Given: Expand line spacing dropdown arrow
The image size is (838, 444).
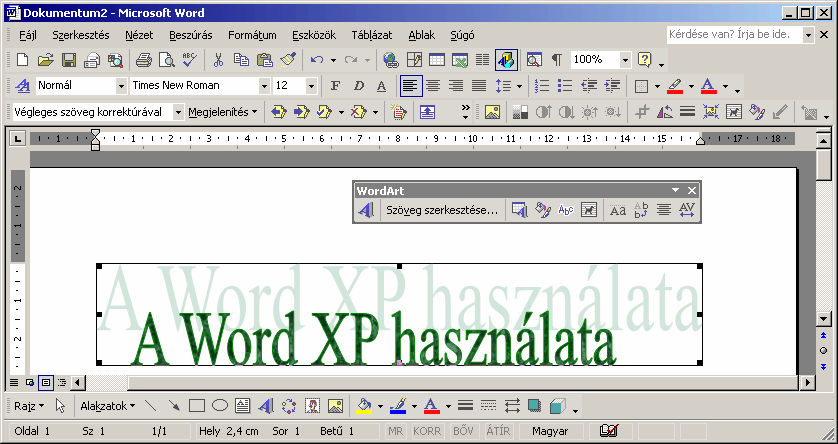Looking at the screenshot, I should coord(519,85).
